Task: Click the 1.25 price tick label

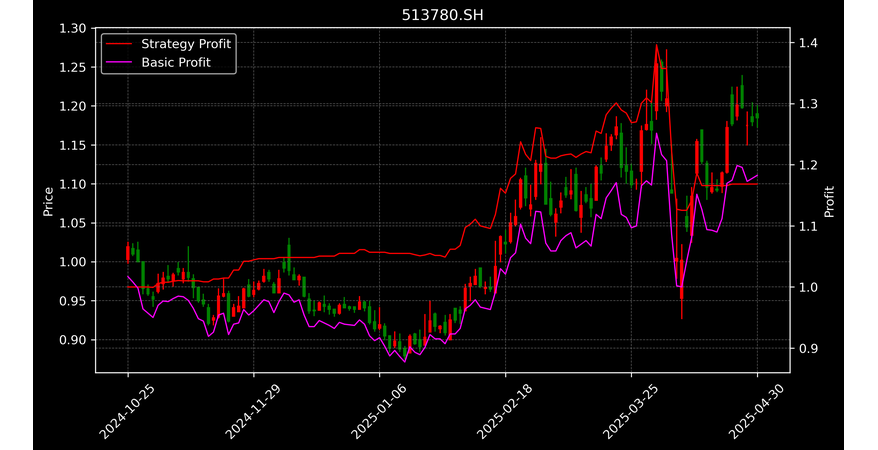Action: pyautogui.click(x=73, y=67)
